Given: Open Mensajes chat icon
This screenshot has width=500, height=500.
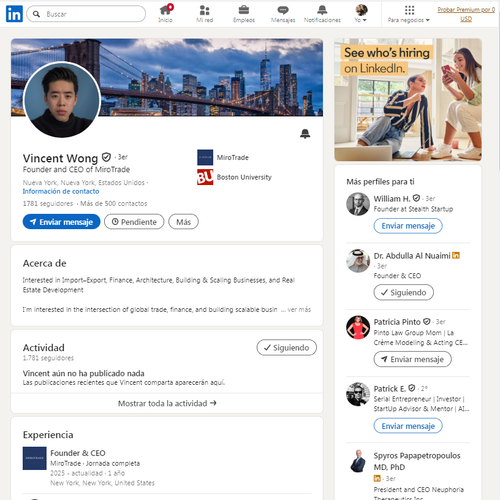Looking at the screenshot, I should 283,14.
